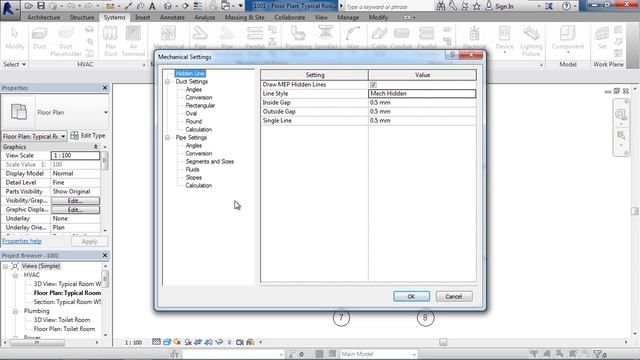This screenshot has width=640, height=360.
Task: Click the selection filter funnel icon in status bar
Action: (597, 354)
